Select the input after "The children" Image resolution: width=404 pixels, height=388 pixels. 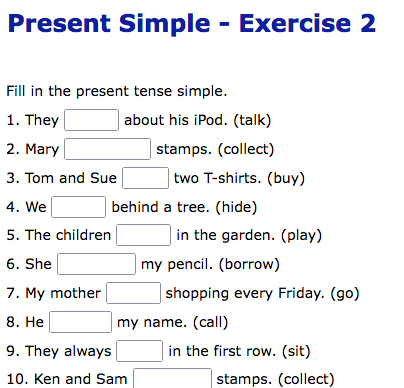[x=143, y=235]
